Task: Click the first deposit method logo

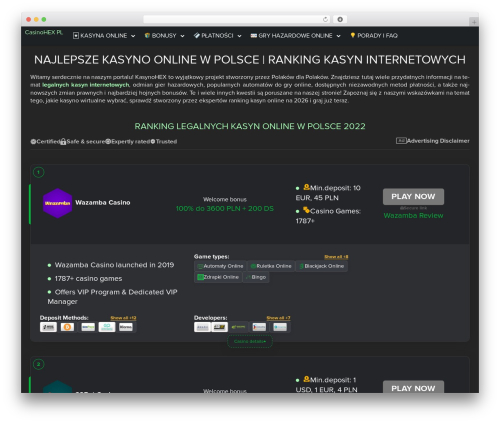Action: 48,327
